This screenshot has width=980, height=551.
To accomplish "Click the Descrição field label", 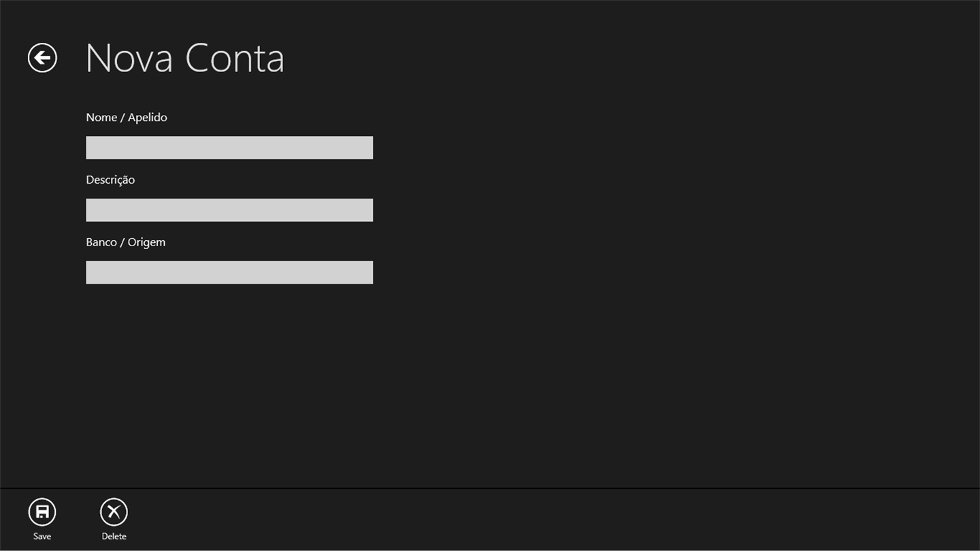I will 110,180.
